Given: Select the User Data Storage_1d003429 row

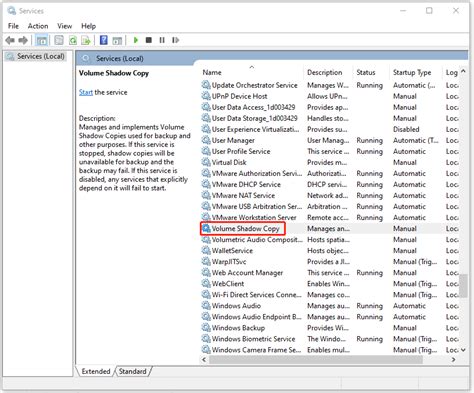Looking at the screenshot, I should coord(330,118).
